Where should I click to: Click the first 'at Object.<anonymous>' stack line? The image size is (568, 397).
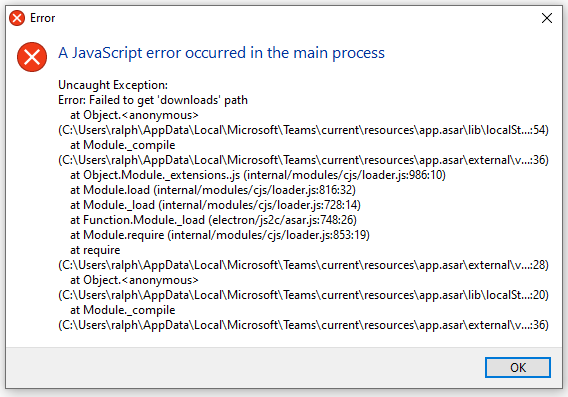[134, 115]
